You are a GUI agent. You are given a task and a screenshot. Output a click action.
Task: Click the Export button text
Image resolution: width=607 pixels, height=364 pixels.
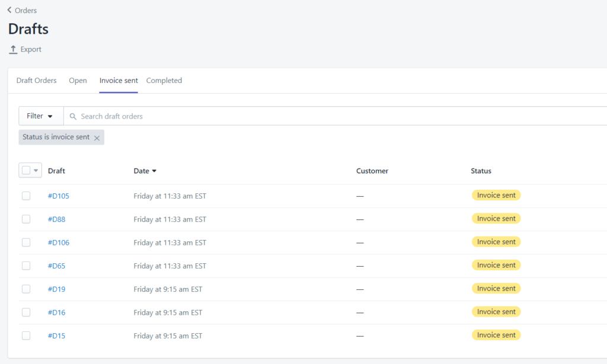31,50
